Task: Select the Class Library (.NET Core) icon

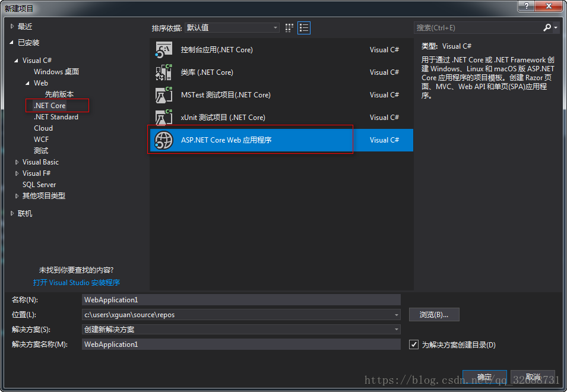Action: (x=164, y=72)
